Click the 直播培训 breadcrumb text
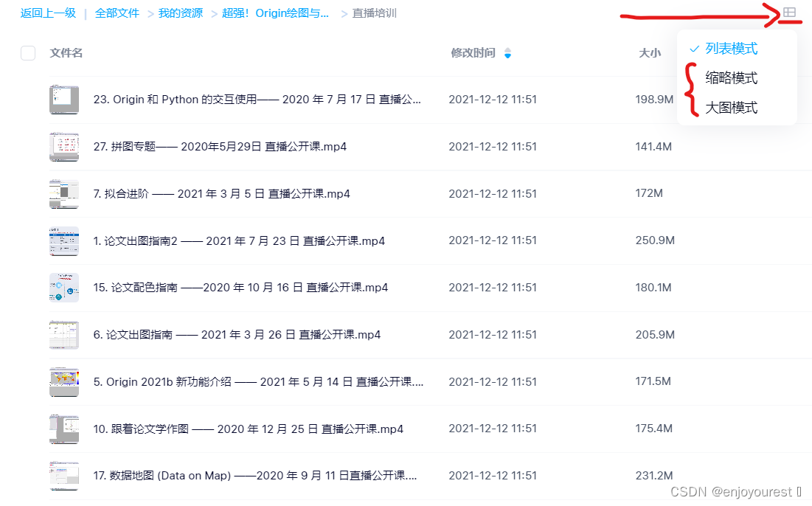Screen dimensions: 812x506 (375, 13)
